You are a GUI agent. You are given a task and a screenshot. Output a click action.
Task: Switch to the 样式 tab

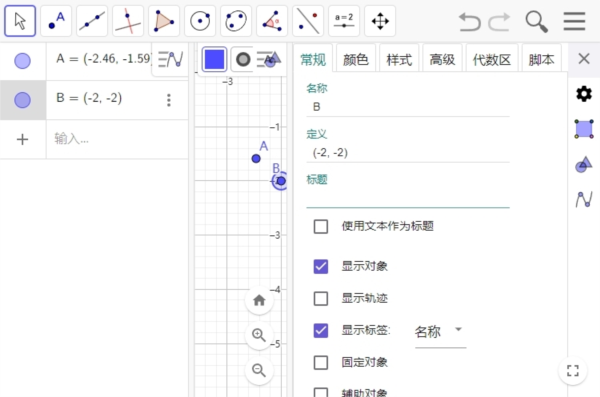[399, 60]
